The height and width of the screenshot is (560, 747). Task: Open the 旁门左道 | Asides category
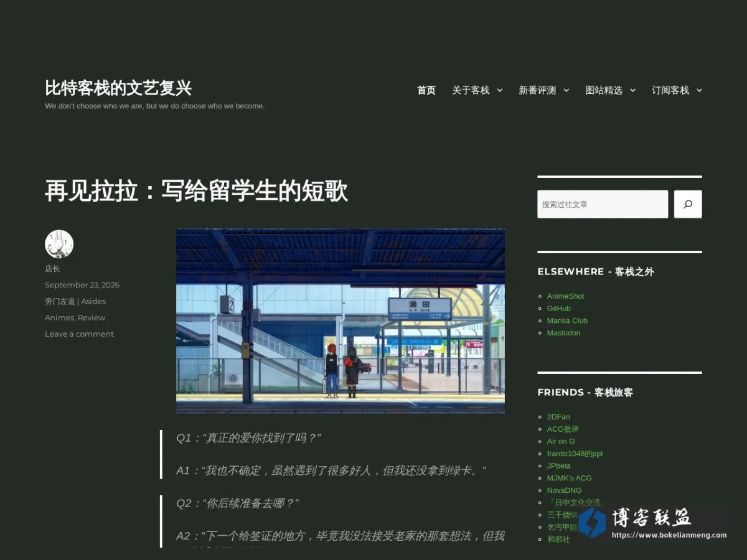(75, 301)
